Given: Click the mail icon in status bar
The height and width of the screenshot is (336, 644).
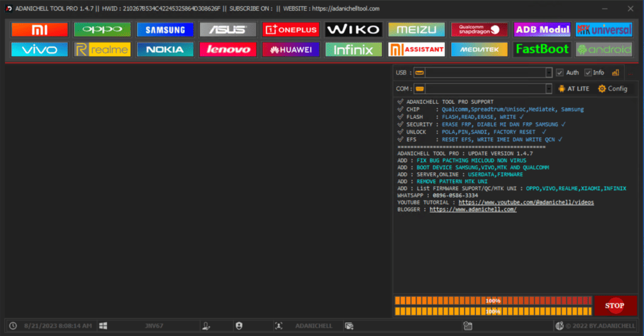Looking at the screenshot, I should (349, 326).
